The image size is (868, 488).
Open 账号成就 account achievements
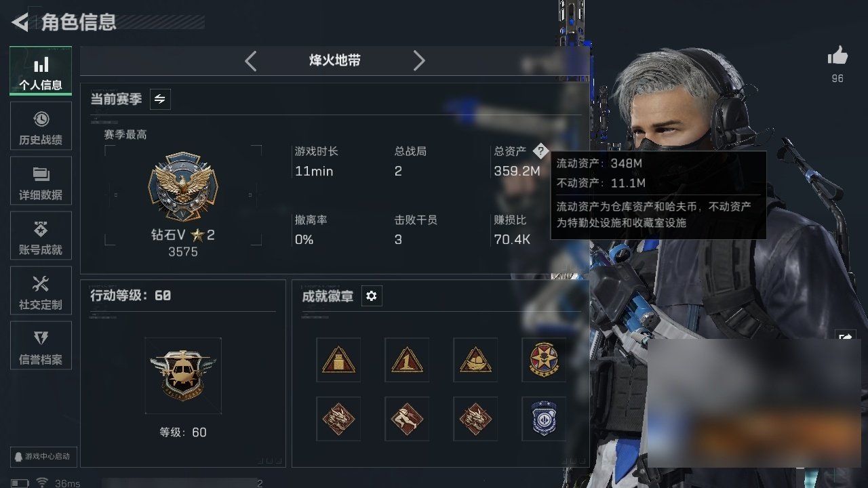[x=41, y=236]
